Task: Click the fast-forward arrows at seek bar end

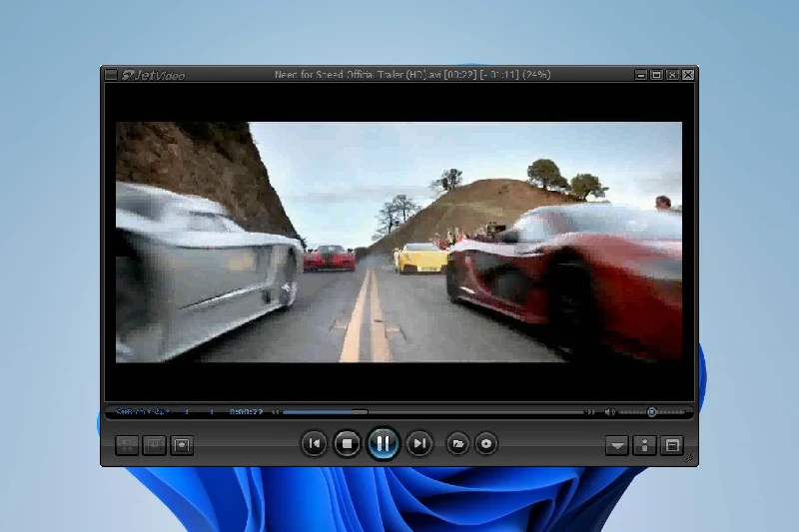Action: (590, 412)
